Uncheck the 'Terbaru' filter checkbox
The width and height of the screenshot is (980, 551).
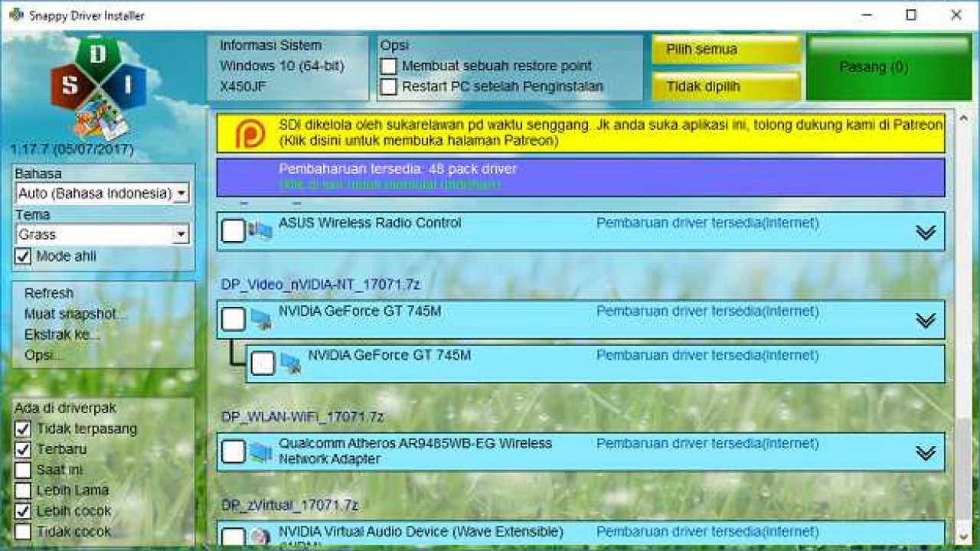[23, 449]
